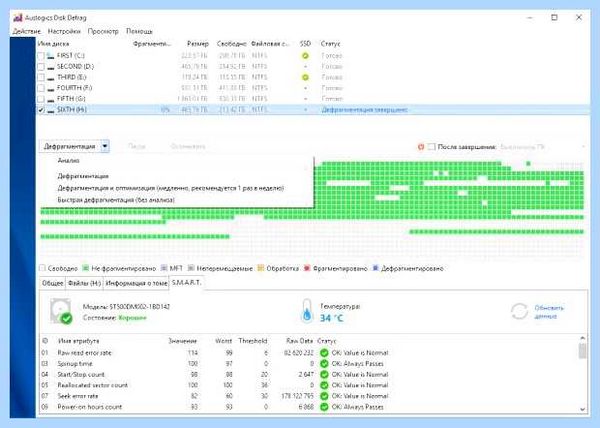
Task: Sort by Свободно column header
Action: point(232,44)
